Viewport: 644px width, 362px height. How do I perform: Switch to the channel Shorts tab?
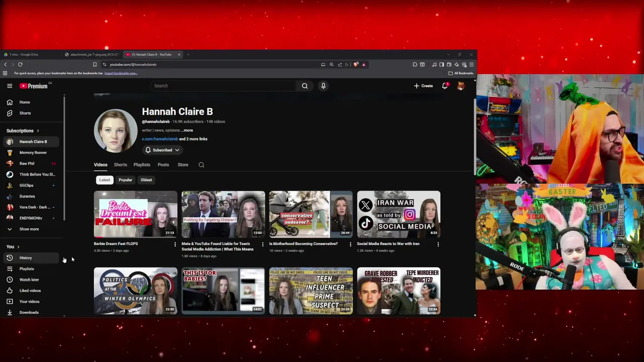120,165
